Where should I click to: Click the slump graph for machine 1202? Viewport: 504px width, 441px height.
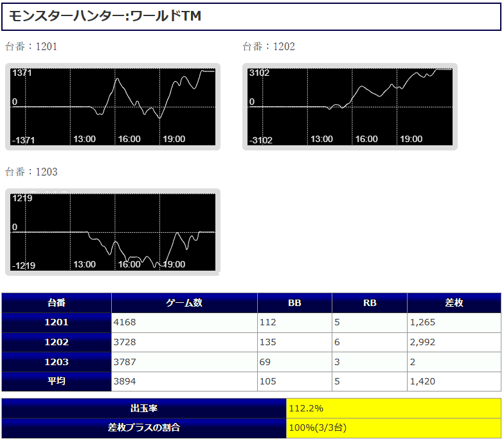350,107
